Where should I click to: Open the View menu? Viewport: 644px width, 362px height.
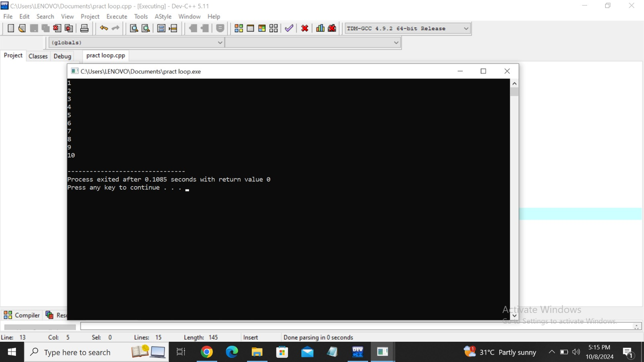pos(67,16)
